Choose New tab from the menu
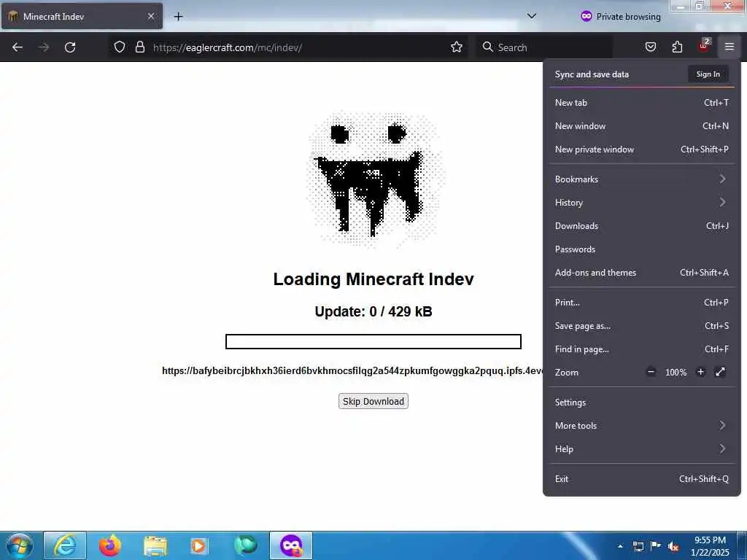This screenshot has width=747, height=560. [641, 103]
